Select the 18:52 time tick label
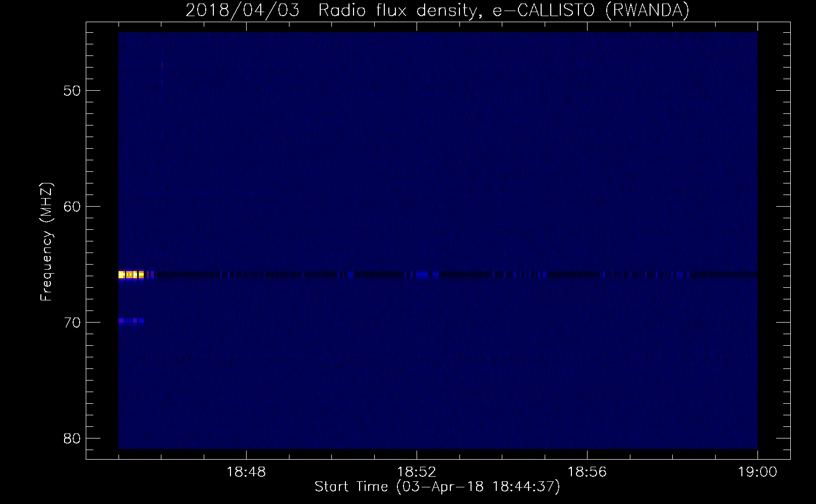Image resolution: width=816 pixels, height=504 pixels. [417, 472]
